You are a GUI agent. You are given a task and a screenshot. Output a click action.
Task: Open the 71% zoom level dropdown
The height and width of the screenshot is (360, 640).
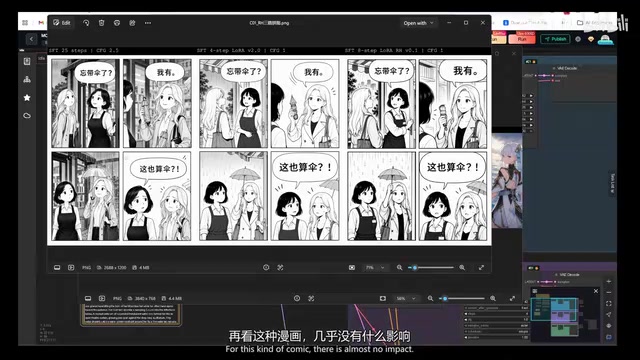click(375, 268)
